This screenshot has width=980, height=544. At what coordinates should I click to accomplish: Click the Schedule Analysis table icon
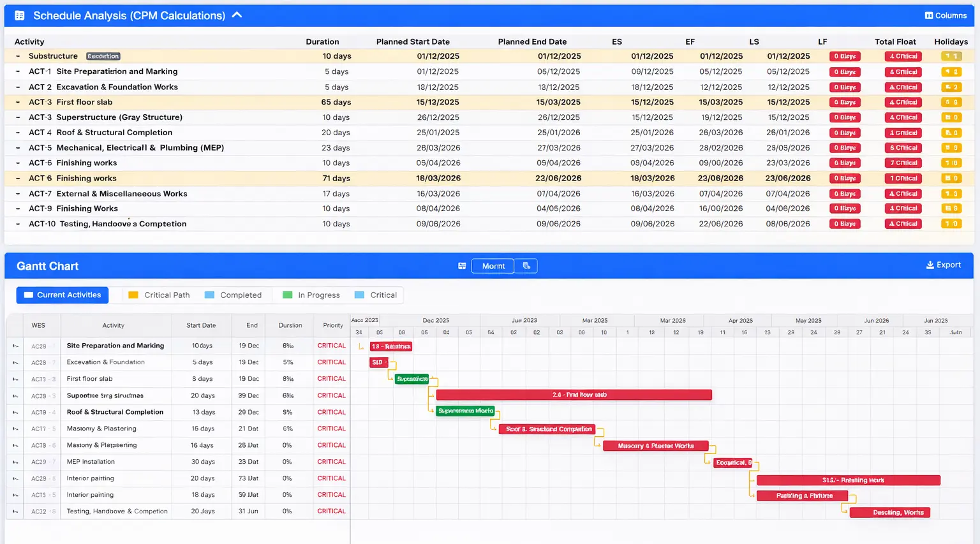point(20,15)
